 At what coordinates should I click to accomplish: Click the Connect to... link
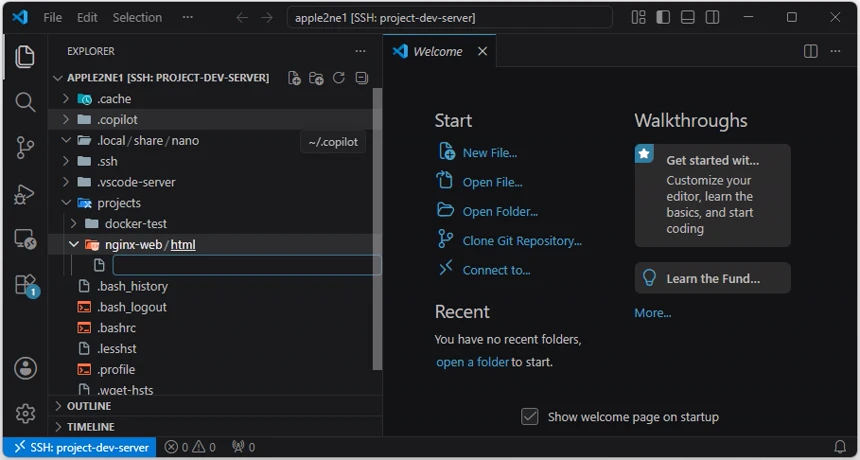pos(496,270)
